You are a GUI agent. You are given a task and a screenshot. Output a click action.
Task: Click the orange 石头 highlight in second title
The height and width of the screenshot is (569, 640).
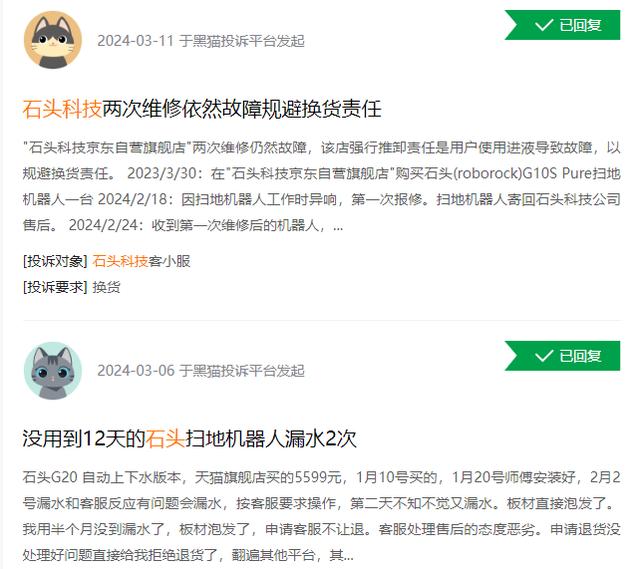coord(165,440)
